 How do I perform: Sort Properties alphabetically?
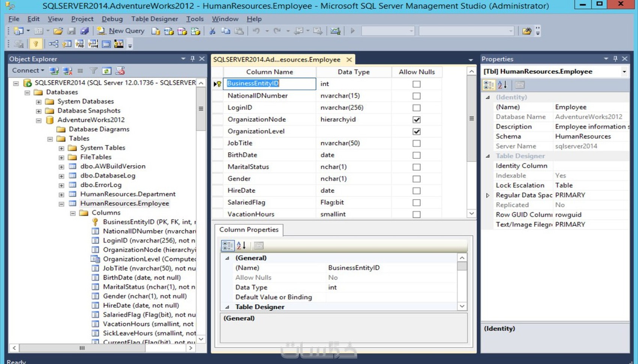click(x=502, y=84)
